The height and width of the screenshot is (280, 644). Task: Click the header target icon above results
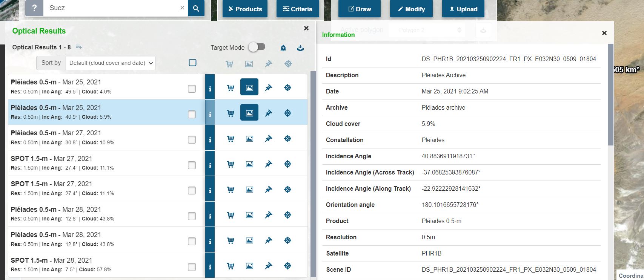pyautogui.click(x=288, y=64)
